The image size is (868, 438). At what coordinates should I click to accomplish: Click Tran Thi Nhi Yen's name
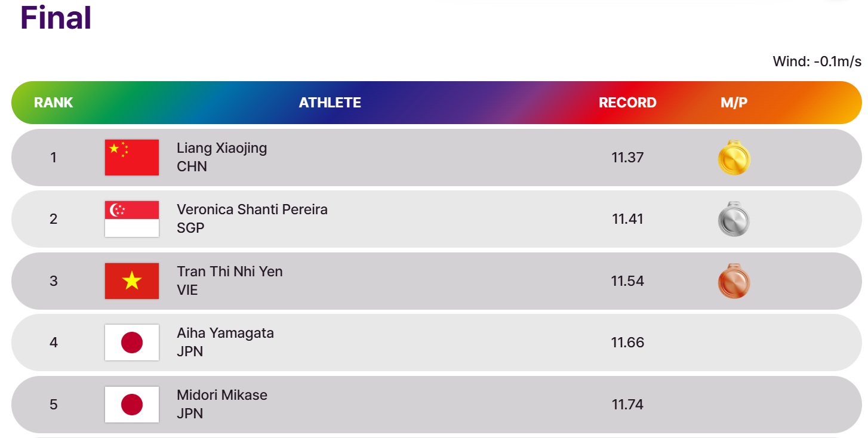(230, 272)
